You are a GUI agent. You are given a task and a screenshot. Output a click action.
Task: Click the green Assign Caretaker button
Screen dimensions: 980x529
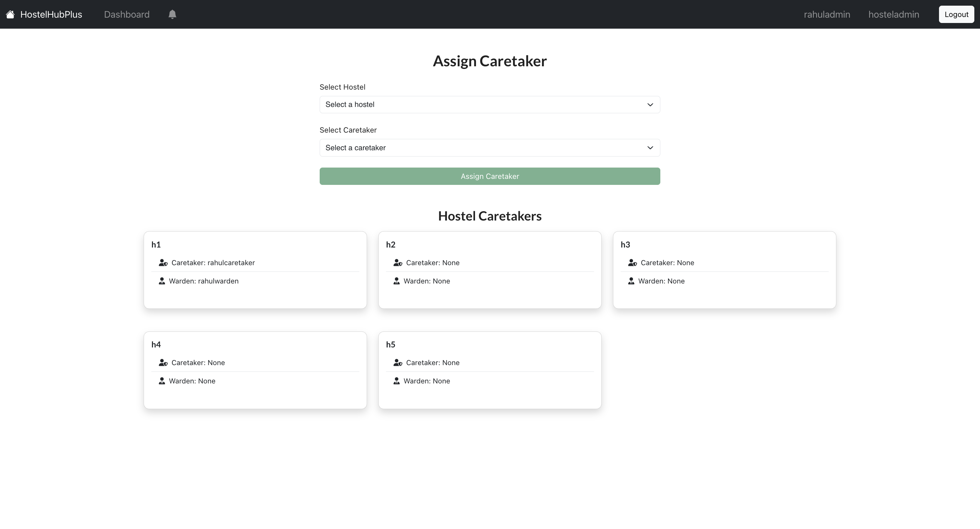coord(490,177)
